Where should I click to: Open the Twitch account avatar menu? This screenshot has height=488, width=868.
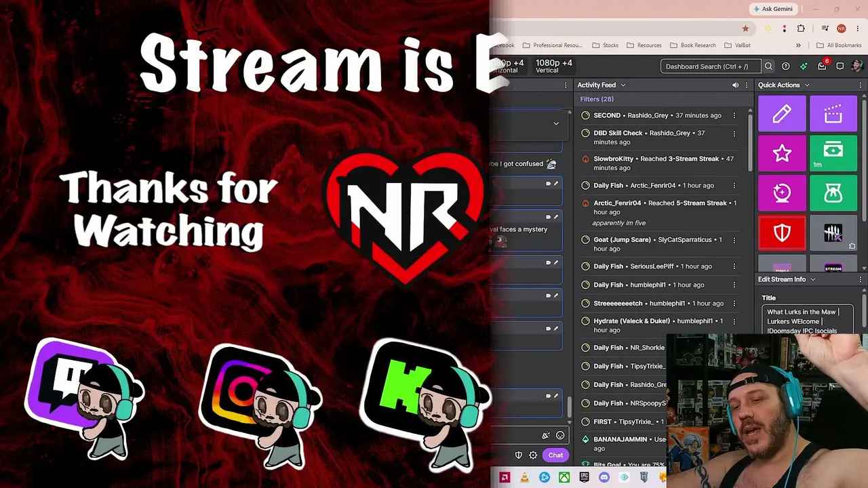pyautogui.click(x=857, y=66)
